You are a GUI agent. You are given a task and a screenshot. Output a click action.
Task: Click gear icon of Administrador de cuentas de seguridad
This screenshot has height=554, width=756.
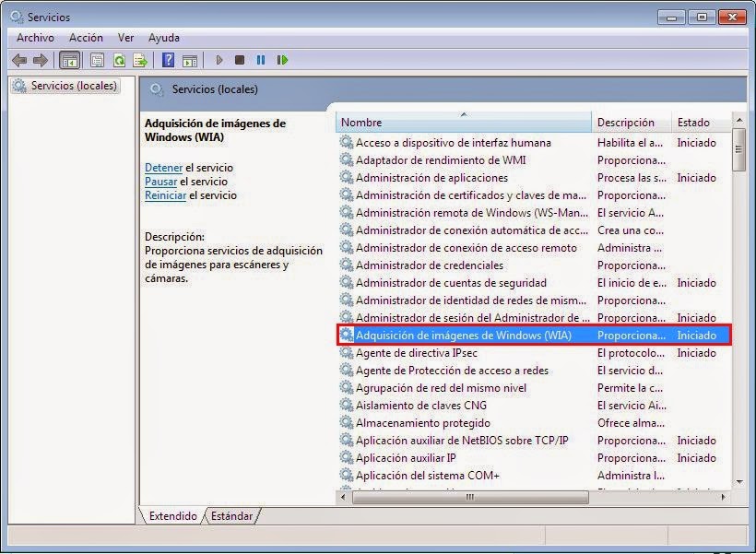(x=346, y=283)
